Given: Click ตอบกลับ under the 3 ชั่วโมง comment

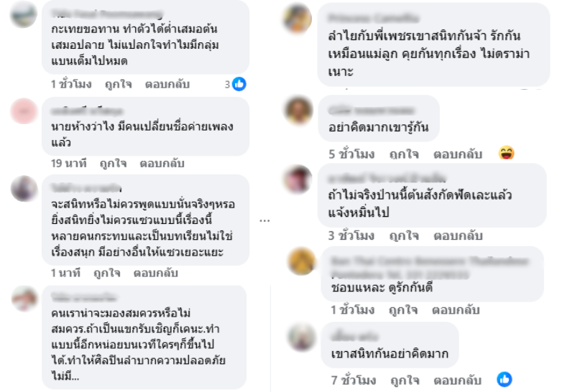Looking at the screenshot, I should (458, 235).
